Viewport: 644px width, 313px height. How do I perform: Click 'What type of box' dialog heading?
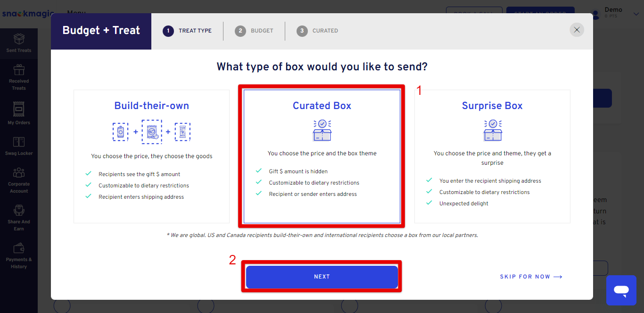tap(322, 67)
